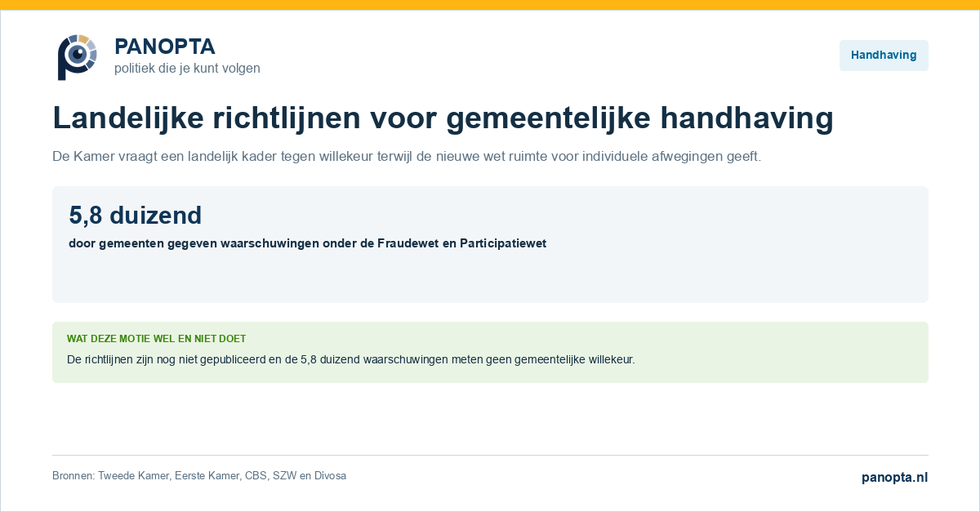
Task: Click the PANOPTA brand name
Action: pos(165,47)
